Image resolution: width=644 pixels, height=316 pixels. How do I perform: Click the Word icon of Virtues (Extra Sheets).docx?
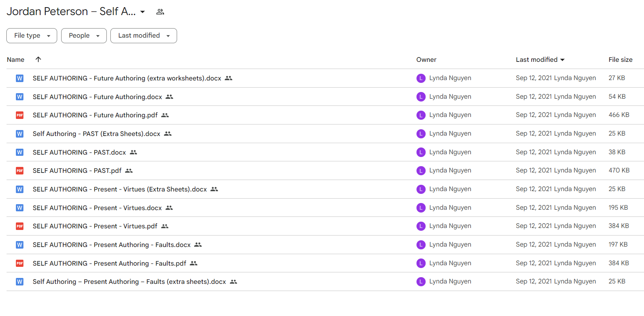[19, 189]
